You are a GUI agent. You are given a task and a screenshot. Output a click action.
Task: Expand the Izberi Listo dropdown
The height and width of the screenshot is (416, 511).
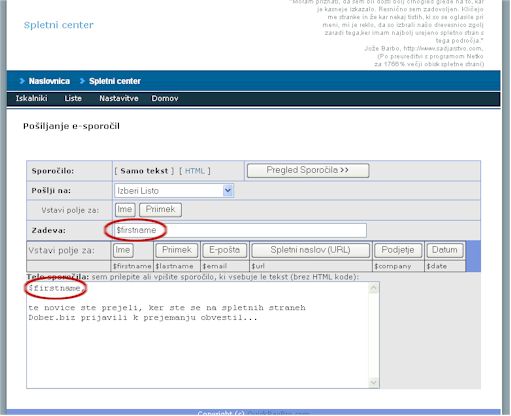point(228,191)
